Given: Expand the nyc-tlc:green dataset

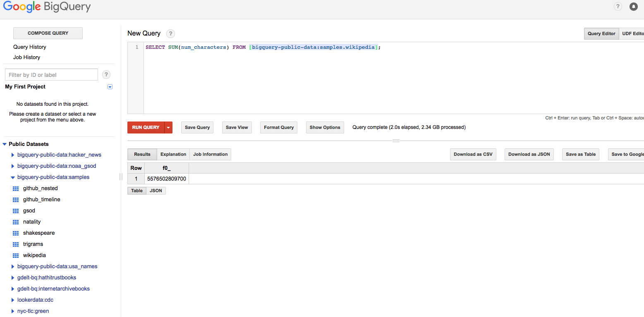Looking at the screenshot, I should point(13,311).
